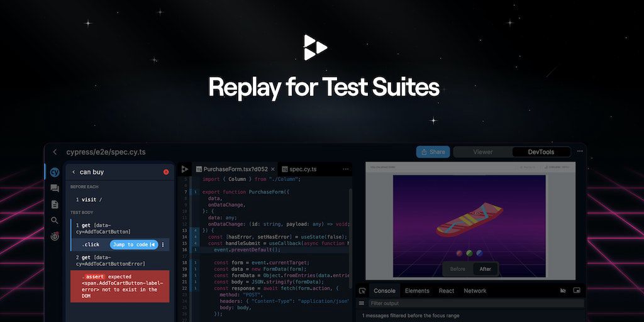Switch to DevTools mode
Image resolution: width=644 pixels, height=322 pixels.
tap(541, 152)
